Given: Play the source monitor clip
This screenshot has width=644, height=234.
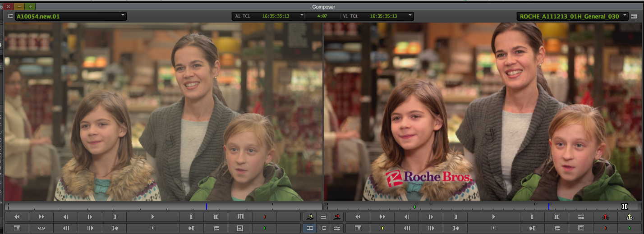Looking at the screenshot, I should 152,217.
